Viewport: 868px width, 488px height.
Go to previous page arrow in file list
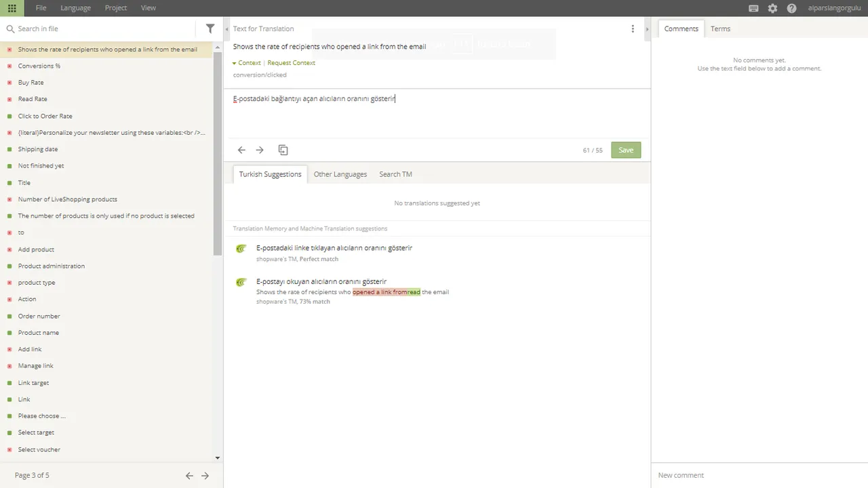point(189,475)
